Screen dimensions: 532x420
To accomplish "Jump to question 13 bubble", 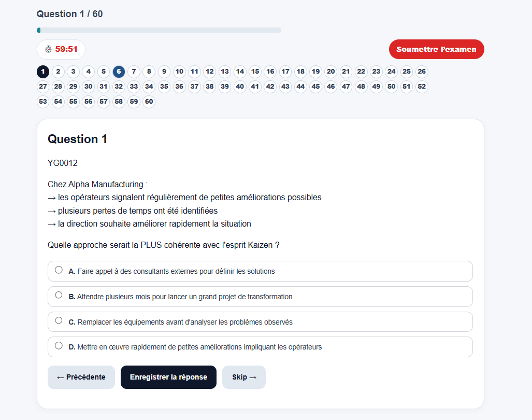I will coord(225,72).
